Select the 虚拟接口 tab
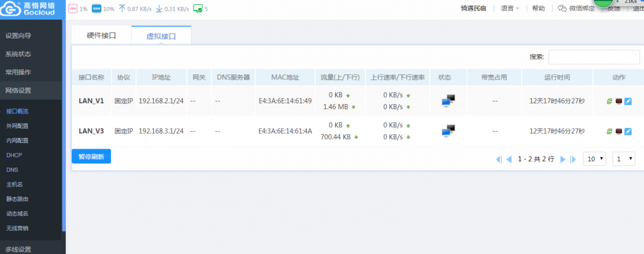Screen dimensions: 644x254 click(x=161, y=37)
